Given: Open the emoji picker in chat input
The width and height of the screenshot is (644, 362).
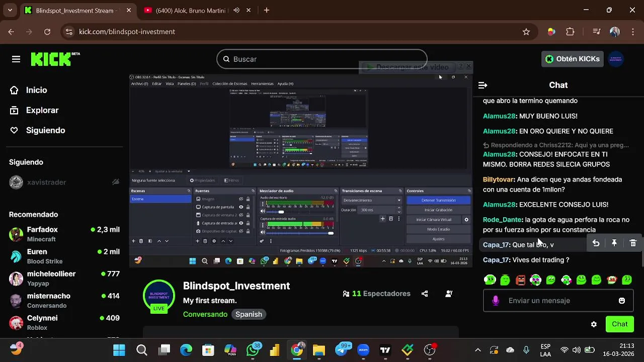Looking at the screenshot, I should [622, 301].
